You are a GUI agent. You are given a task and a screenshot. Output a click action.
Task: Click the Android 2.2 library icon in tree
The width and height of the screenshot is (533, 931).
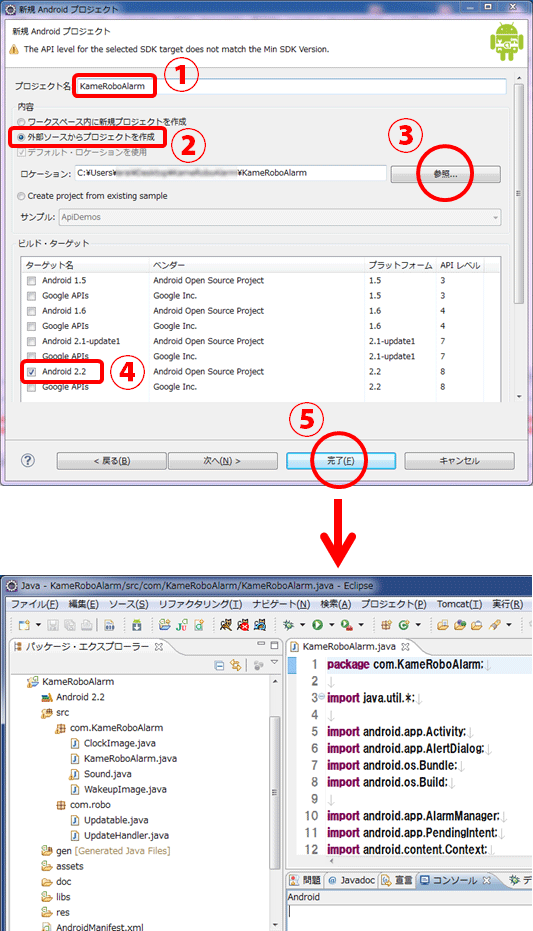point(47,698)
